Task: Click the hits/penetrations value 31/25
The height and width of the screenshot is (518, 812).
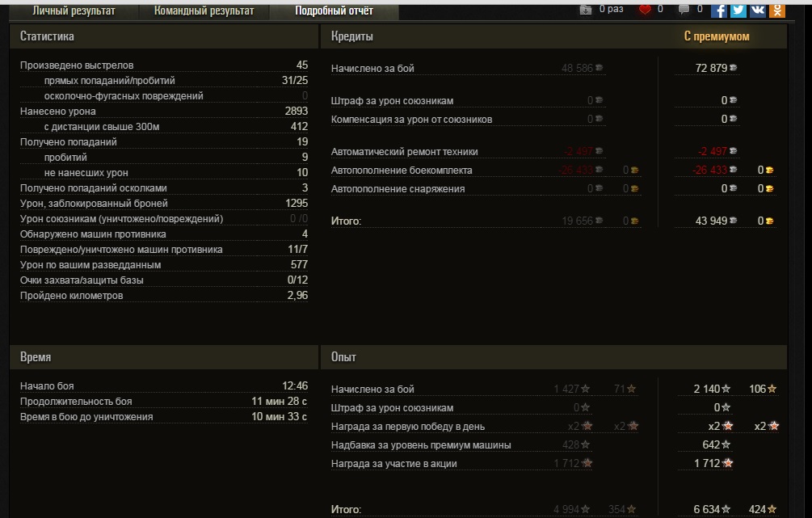Action: point(295,80)
